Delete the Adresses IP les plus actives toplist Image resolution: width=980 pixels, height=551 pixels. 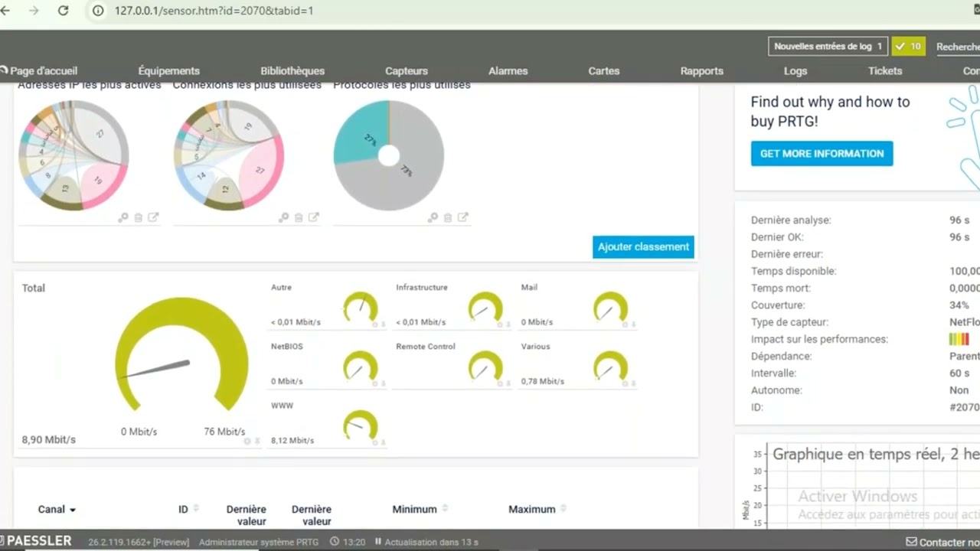click(139, 218)
